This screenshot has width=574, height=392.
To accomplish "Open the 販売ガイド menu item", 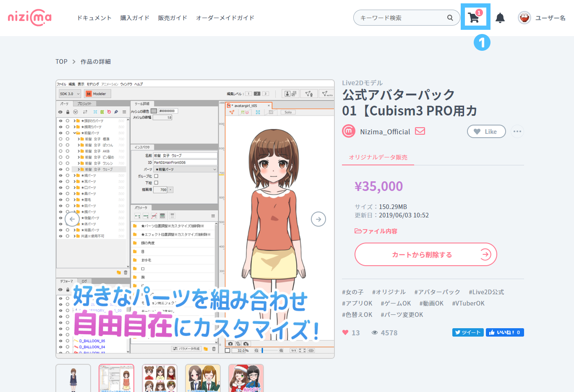I will coord(173,18).
